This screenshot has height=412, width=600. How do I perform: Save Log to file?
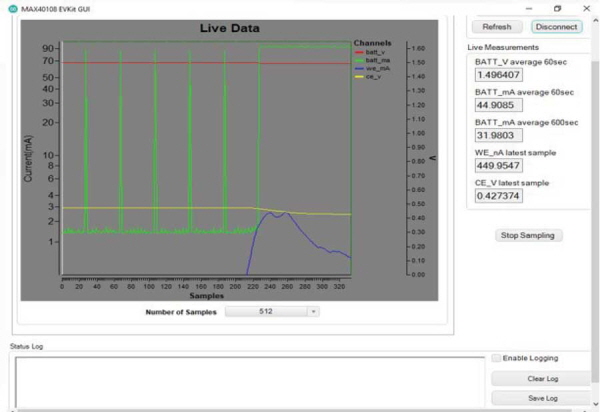tap(543, 398)
